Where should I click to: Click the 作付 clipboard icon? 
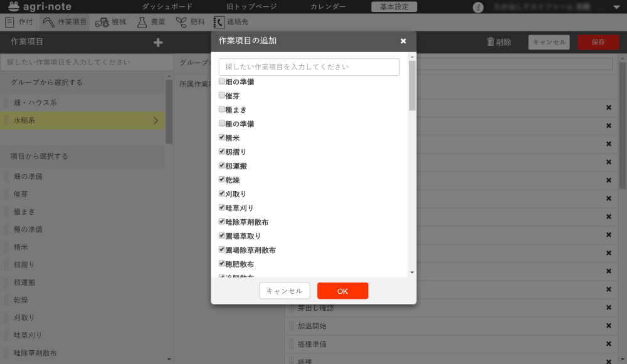point(10,23)
